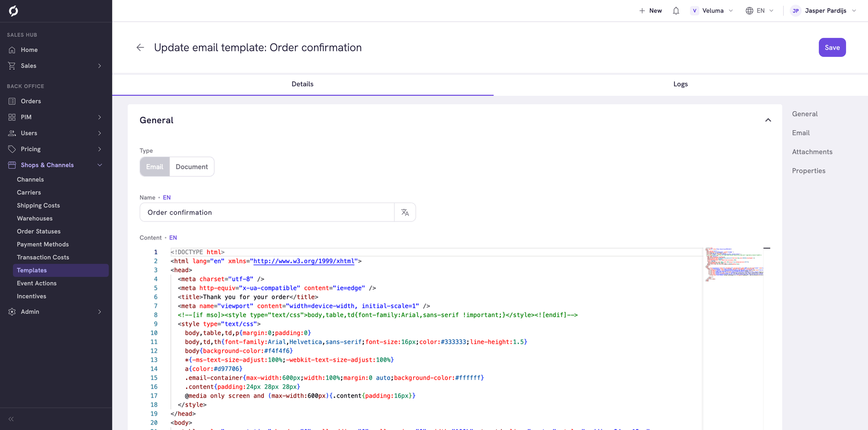This screenshot has width=868, height=430.
Task: Jump to the Properties section anchor
Action: pyautogui.click(x=809, y=171)
